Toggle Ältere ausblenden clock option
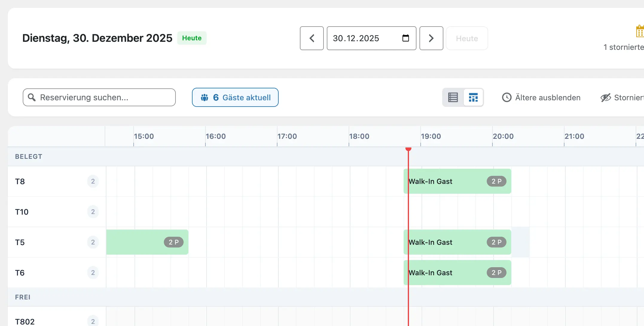This screenshot has height=326, width=644. click(x=541, y=98)
